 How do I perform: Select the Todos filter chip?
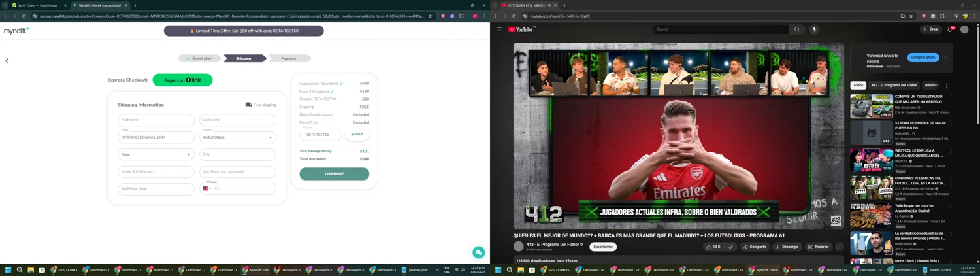tap(858, 85)
